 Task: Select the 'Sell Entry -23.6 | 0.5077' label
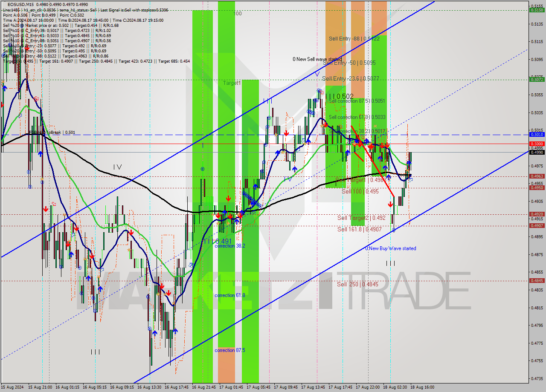tap(351, 78)
